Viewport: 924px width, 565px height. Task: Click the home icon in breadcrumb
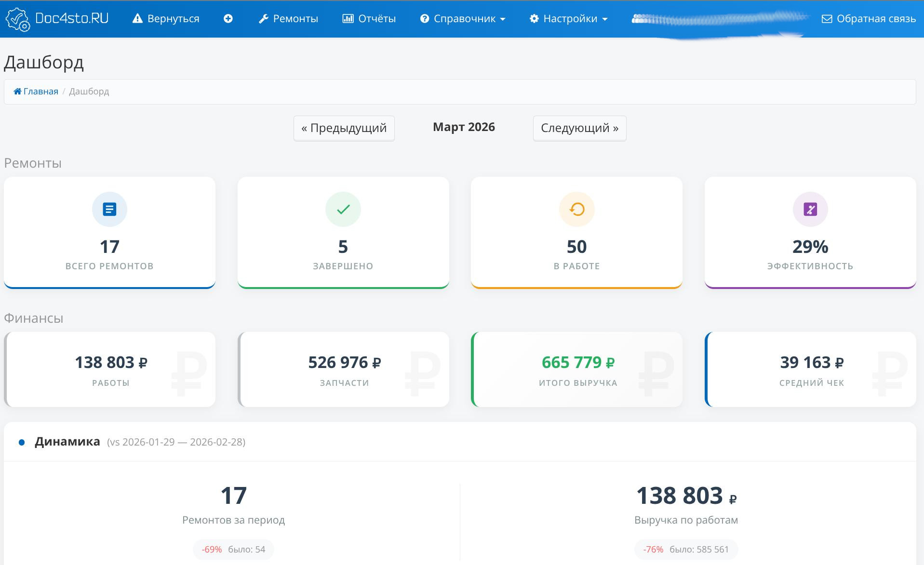point(17,92)
